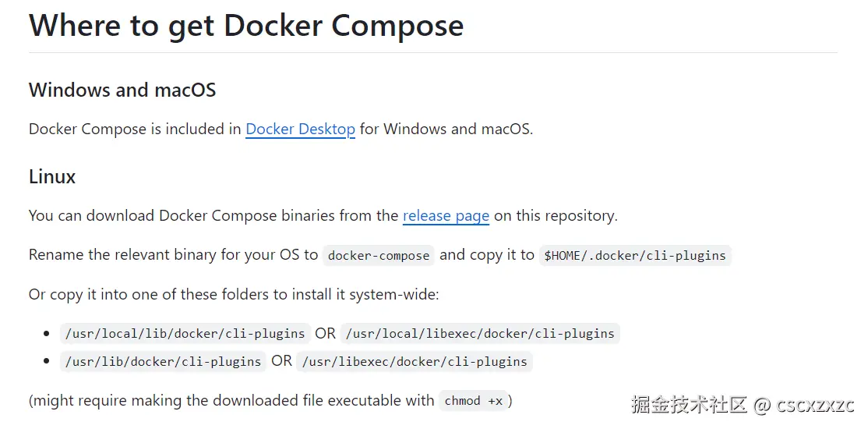The width and height of the screenshot is (868, 429).
Task: Click the 'Docker Compose is included in' text
Action: click(135, 129)
